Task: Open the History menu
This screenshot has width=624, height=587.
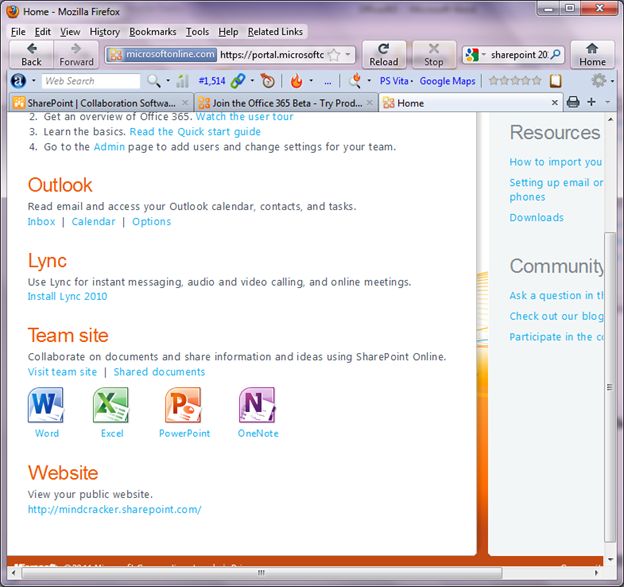Action: tap(105, 32)
